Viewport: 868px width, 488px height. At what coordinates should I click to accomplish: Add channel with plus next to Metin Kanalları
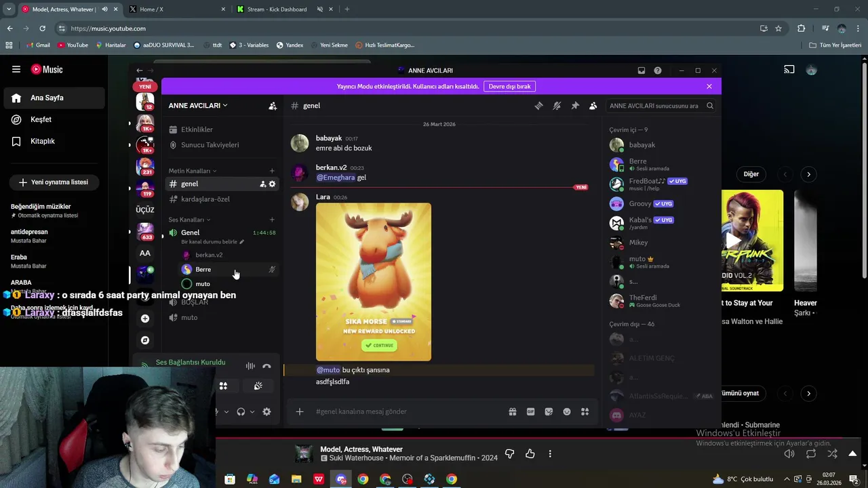pos(272,171)
